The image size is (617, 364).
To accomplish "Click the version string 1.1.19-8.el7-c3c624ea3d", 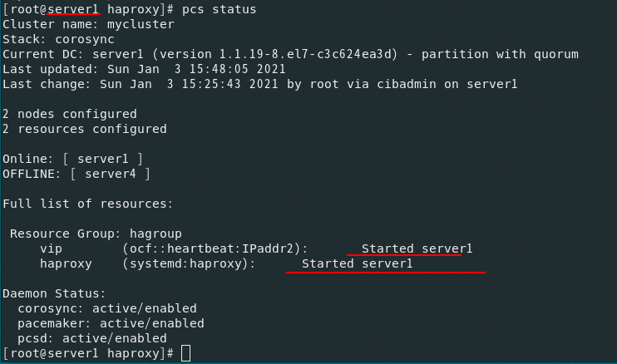I will [308, 54].
